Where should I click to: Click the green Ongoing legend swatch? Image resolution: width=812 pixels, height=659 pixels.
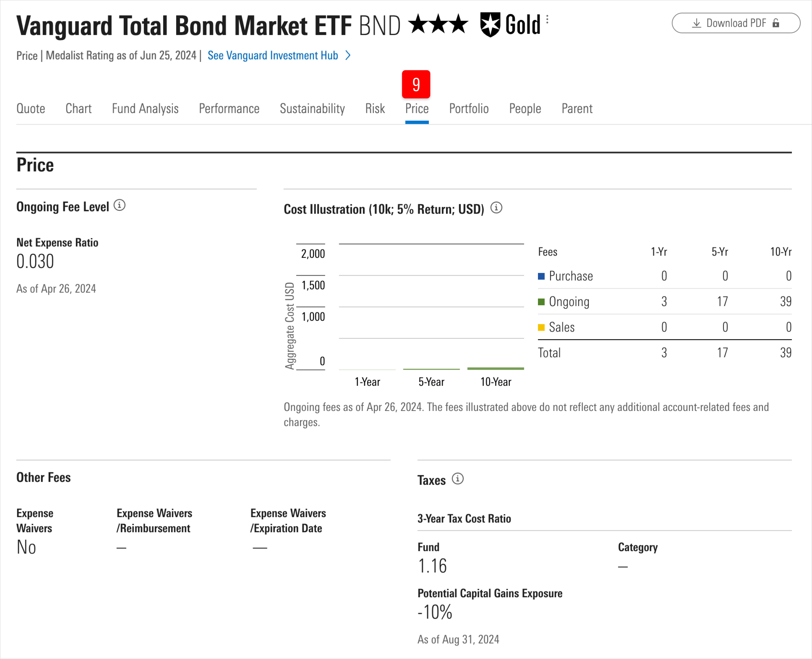541,302
